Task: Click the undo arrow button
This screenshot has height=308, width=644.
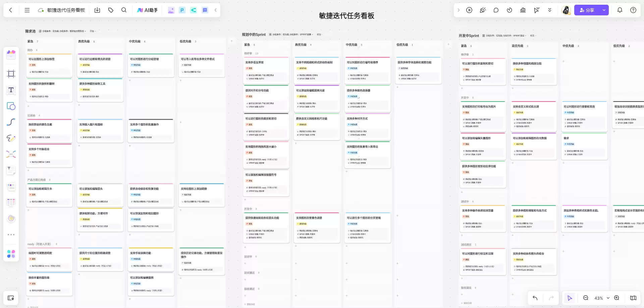Action: click(x=535, y=298)
